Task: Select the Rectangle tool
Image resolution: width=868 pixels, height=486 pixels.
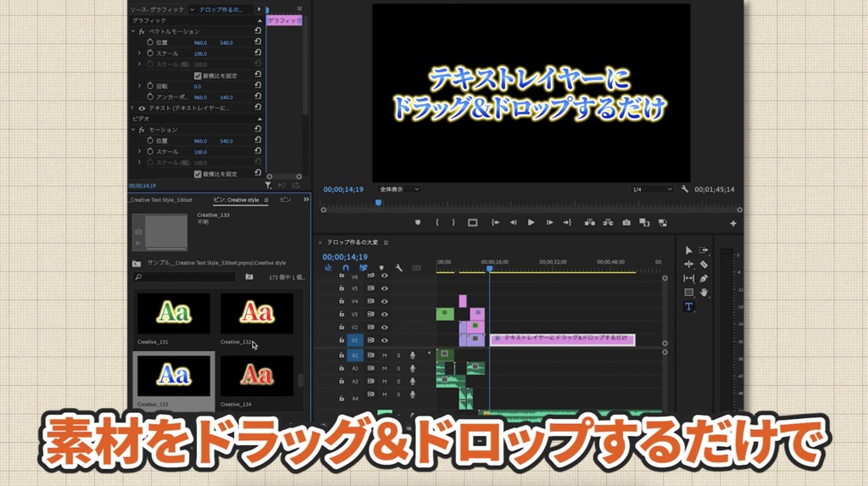Action: tap(688, 292)
